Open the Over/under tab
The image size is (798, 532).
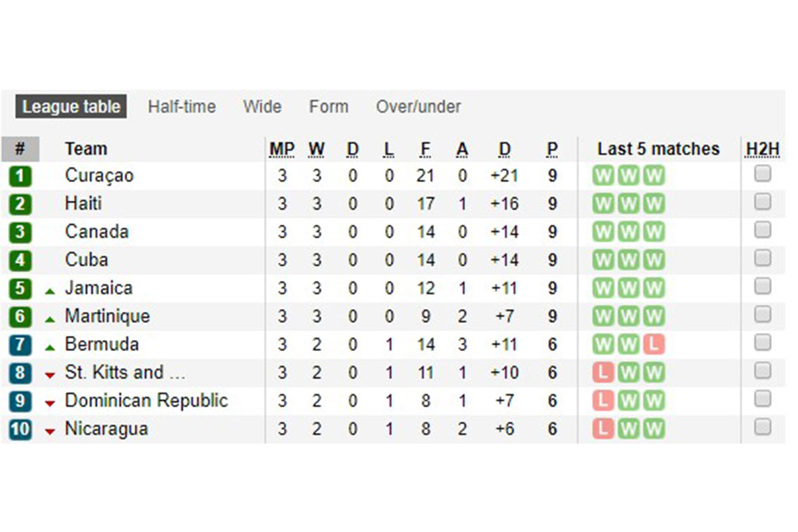point(418,107)
